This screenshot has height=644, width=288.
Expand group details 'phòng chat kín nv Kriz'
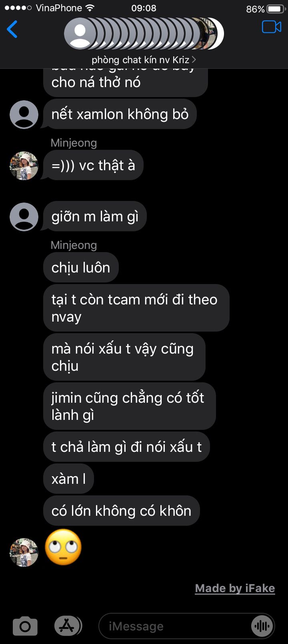pos(144,60)
